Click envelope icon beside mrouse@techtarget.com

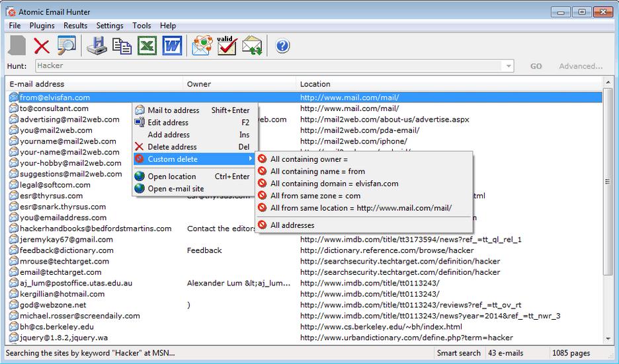pyautogui.click(x=14, y=261)
